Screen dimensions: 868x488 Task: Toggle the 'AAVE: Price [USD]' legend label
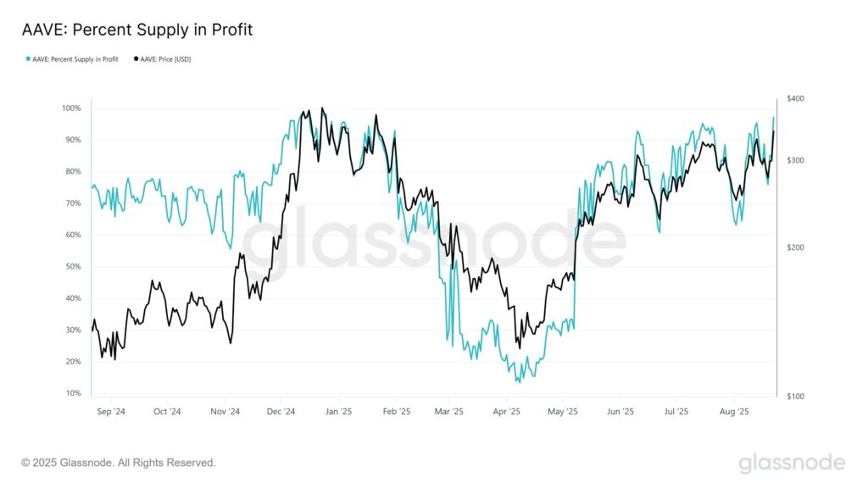click(165, 59)
